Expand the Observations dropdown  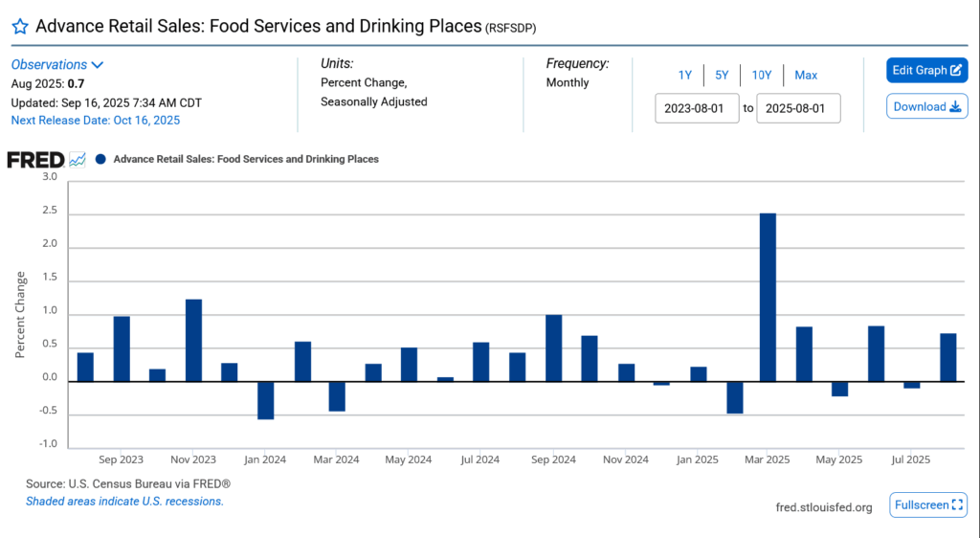pyautogui.click(x=57, y=65)
